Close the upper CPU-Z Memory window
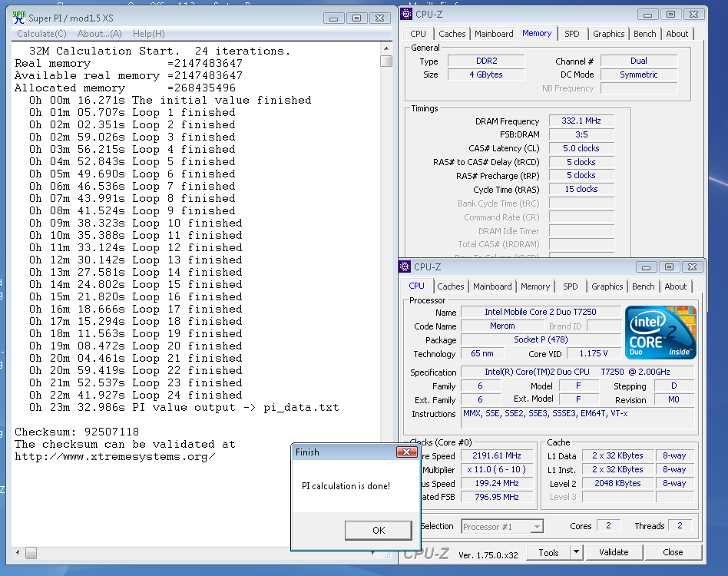Image resolution: width=728 pixels, height=576 pixels. [694, 15]
